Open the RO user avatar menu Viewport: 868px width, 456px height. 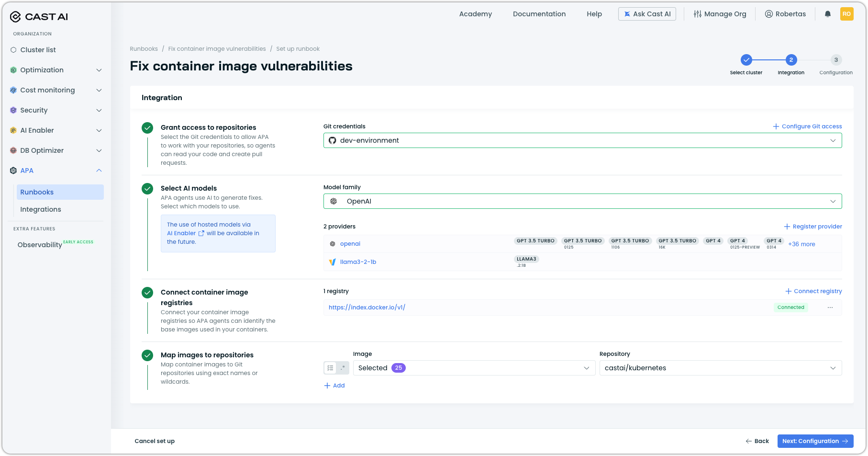click(x=846, y=14)
